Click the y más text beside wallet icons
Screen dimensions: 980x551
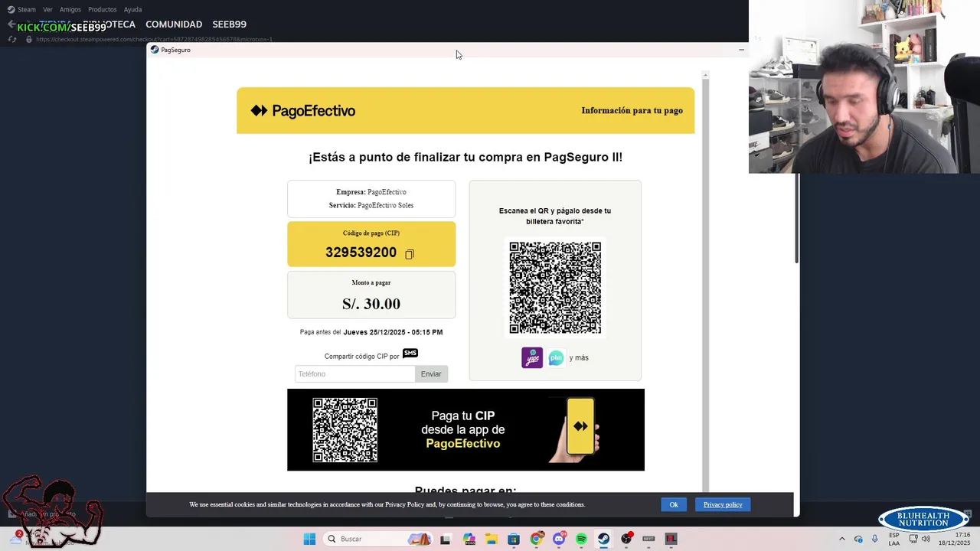(x=579, y=357)
